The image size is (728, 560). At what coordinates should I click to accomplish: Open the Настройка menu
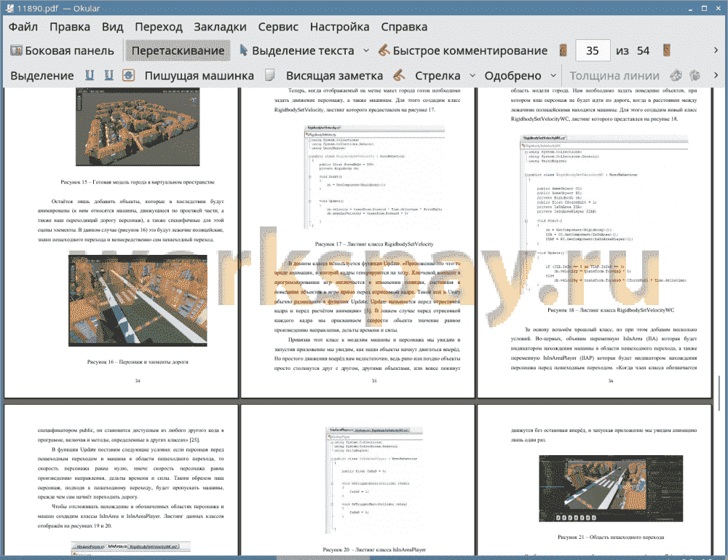tap(339, 27)
